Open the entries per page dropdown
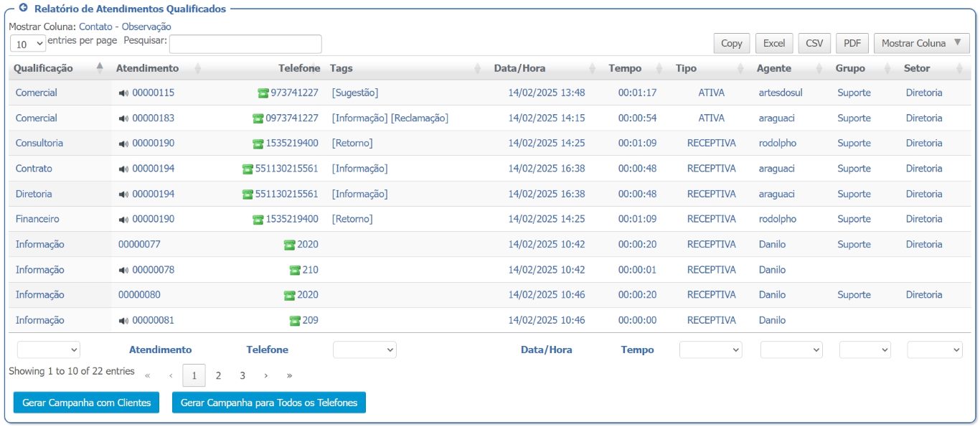The width and height of the screenshot is (980, 427). [x=28, y=44]
